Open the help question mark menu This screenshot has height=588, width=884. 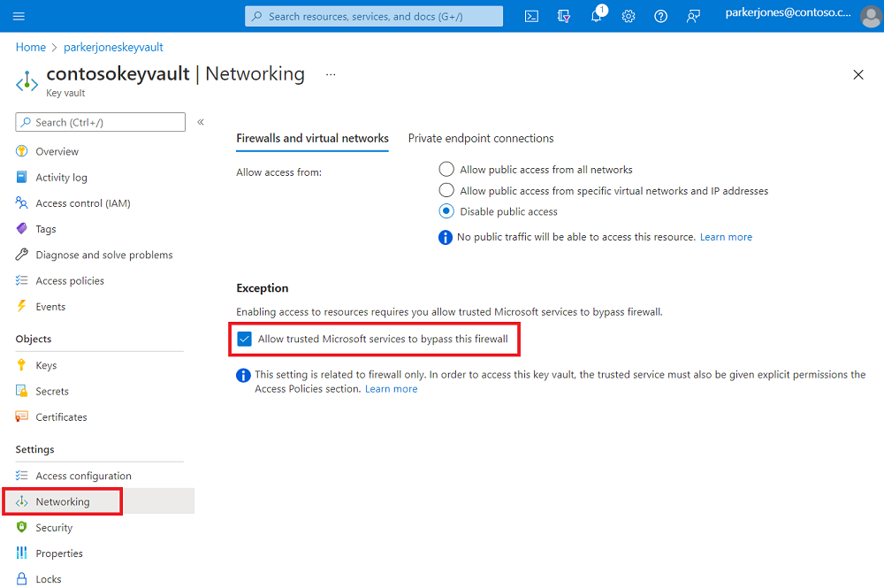point(660,16)
